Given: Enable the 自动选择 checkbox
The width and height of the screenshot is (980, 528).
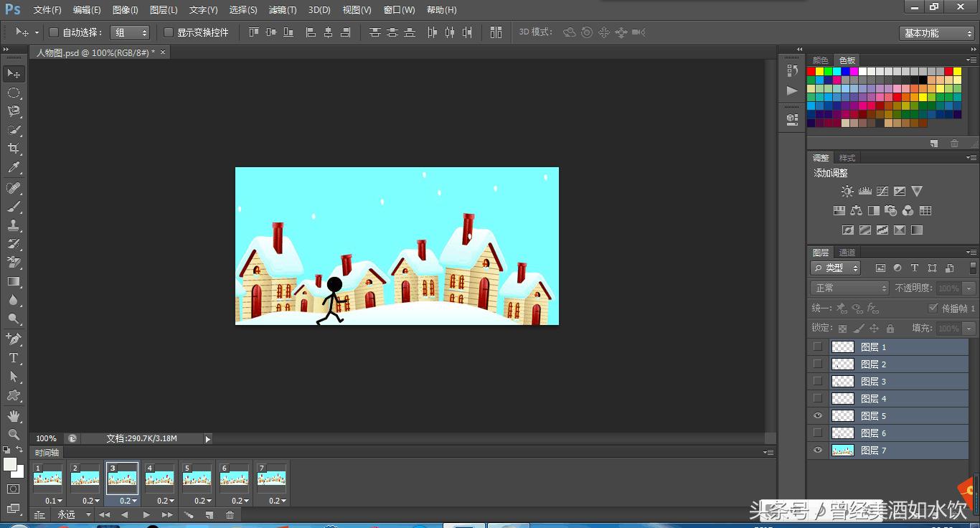Looking at the screenshot, I should coord(54,32).
